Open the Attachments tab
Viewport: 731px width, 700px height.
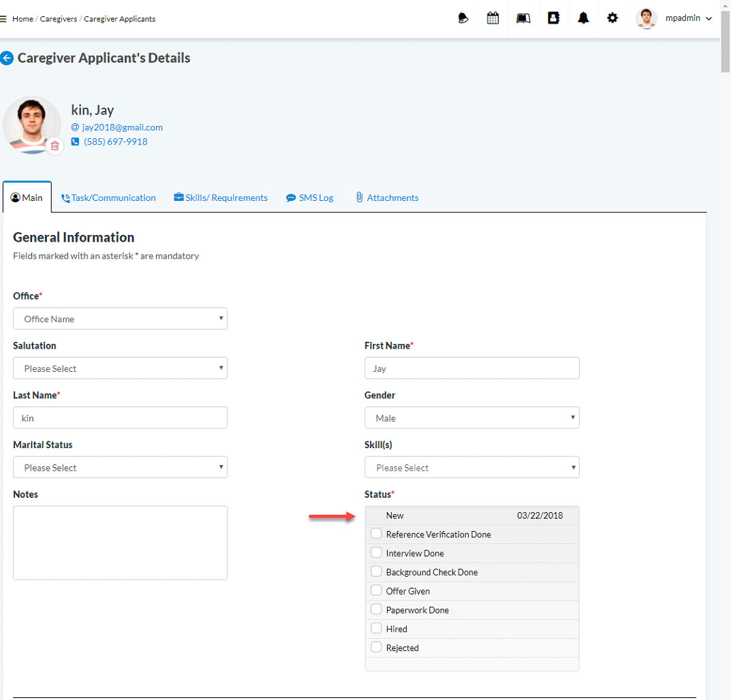pos(387,198)
